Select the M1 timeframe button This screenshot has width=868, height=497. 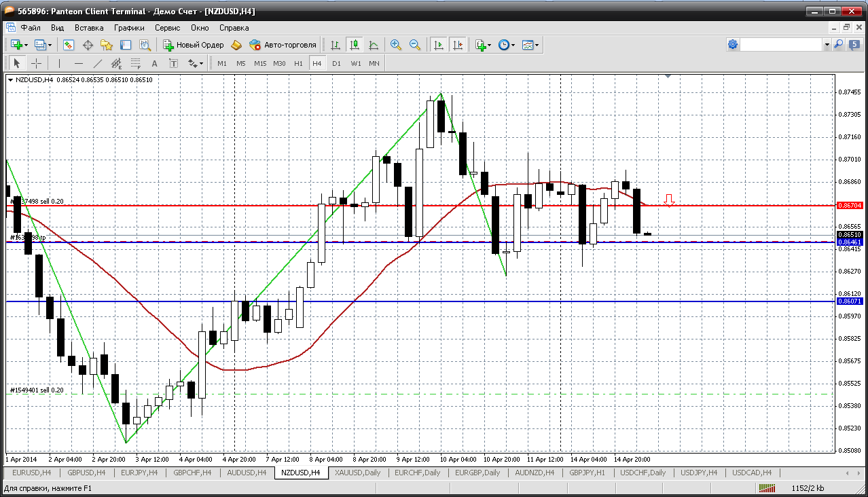(222, 63)
